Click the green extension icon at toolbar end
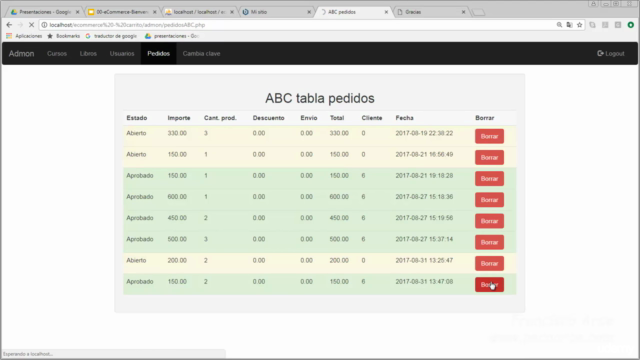 (x=631, y=25)
